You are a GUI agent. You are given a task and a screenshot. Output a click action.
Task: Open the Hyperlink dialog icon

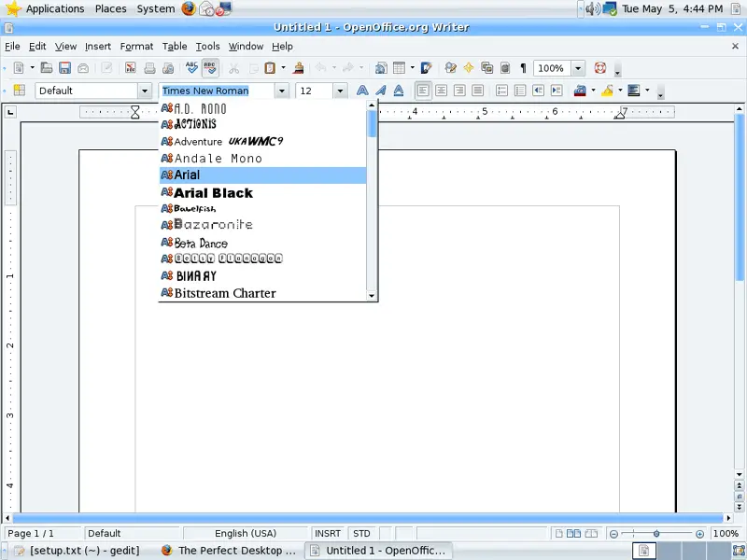click(x=381, y=68)
